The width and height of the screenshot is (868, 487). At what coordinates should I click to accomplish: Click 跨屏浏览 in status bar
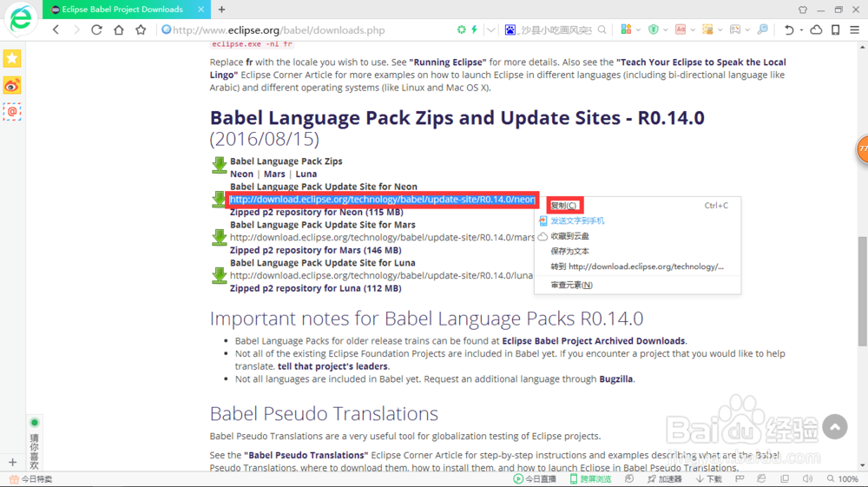pos(590,478)
